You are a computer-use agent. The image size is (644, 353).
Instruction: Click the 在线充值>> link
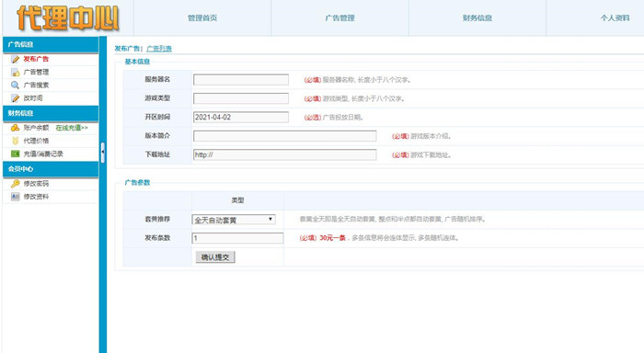pyautogui.click(x=72, y=128)
